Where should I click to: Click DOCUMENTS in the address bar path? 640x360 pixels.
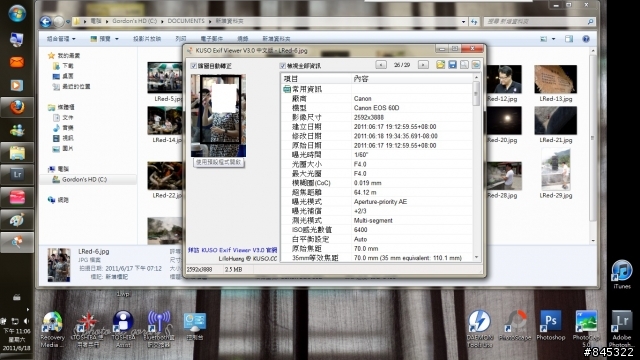pyautogui.click(x=186, y=21)
